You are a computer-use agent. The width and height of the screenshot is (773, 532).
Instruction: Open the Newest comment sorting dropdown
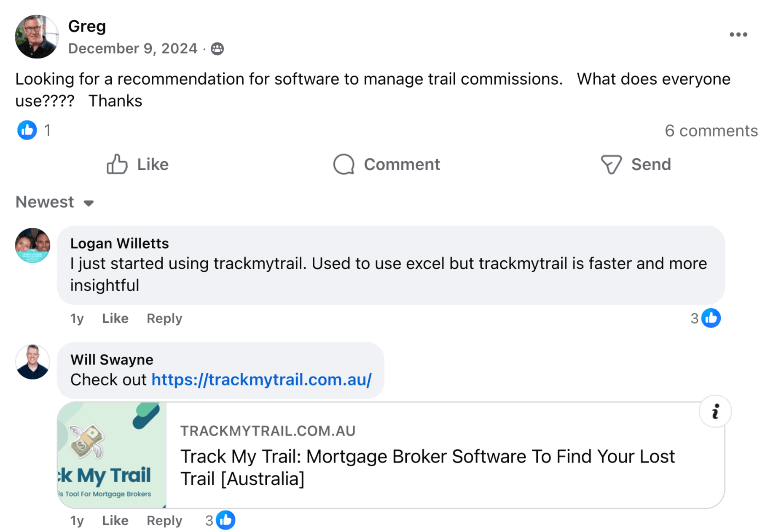[x=55, y=202]
